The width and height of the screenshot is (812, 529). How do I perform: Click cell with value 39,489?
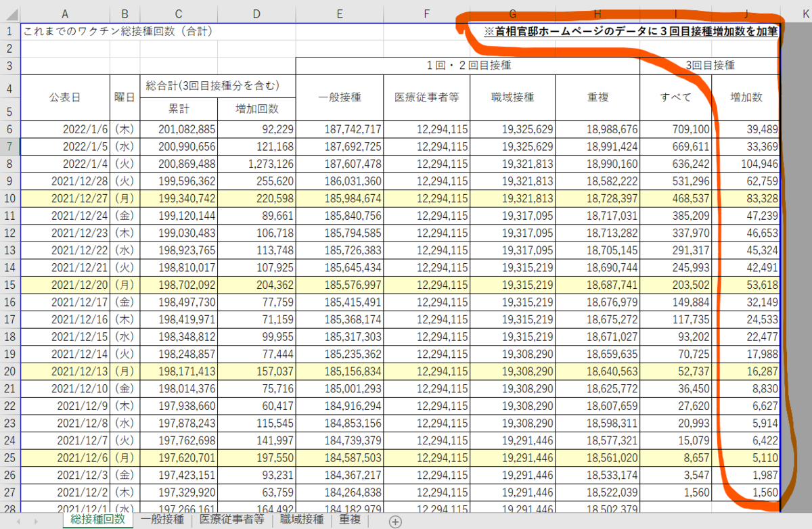(746, 130)
